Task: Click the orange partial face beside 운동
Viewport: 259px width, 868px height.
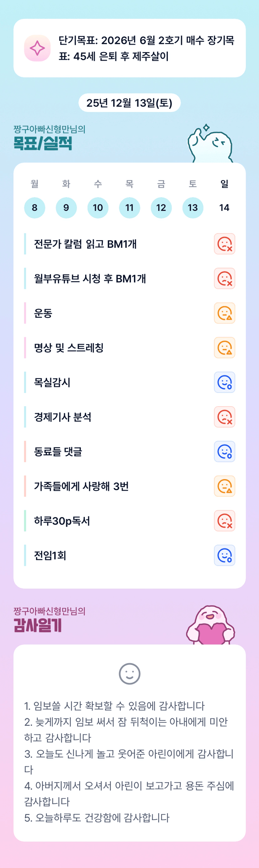Action: click(224, 313)
